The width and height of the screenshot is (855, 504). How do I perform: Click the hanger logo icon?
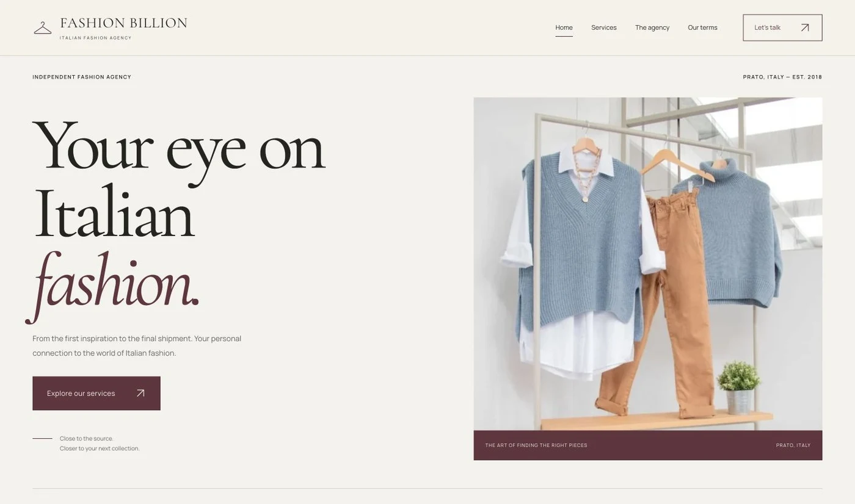click(43, 28)
